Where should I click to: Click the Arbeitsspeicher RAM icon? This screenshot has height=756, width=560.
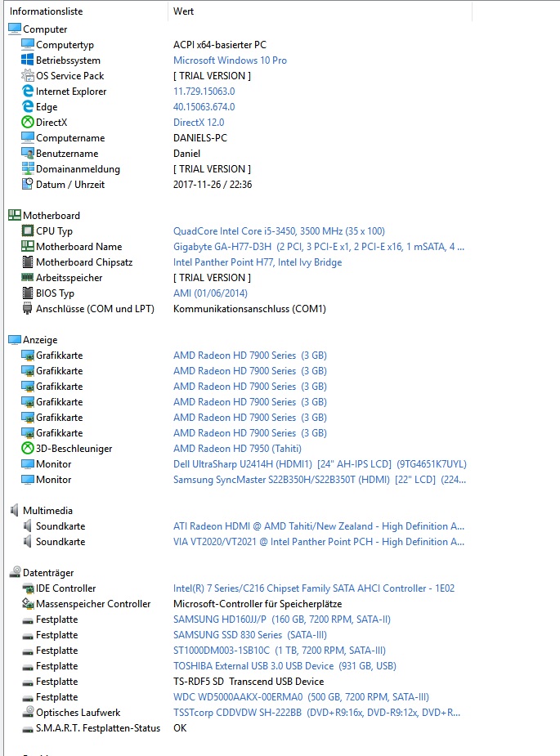coord(28,277)
